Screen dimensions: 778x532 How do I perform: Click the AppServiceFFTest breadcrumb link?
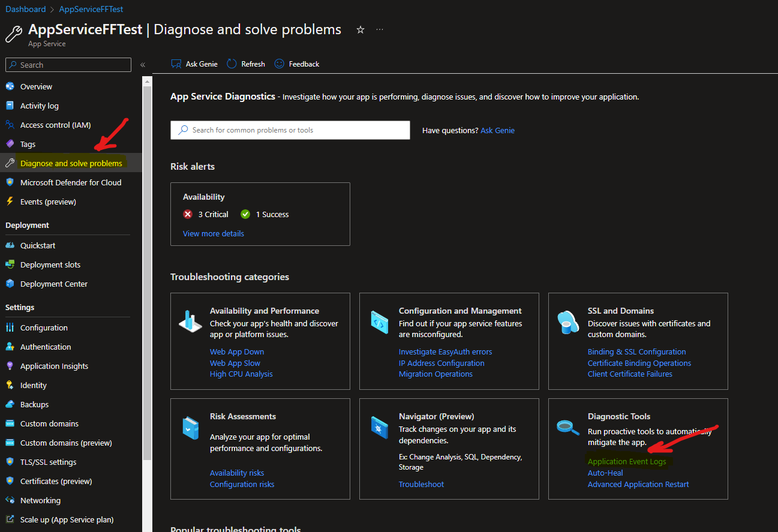click(x=91, y=9)
